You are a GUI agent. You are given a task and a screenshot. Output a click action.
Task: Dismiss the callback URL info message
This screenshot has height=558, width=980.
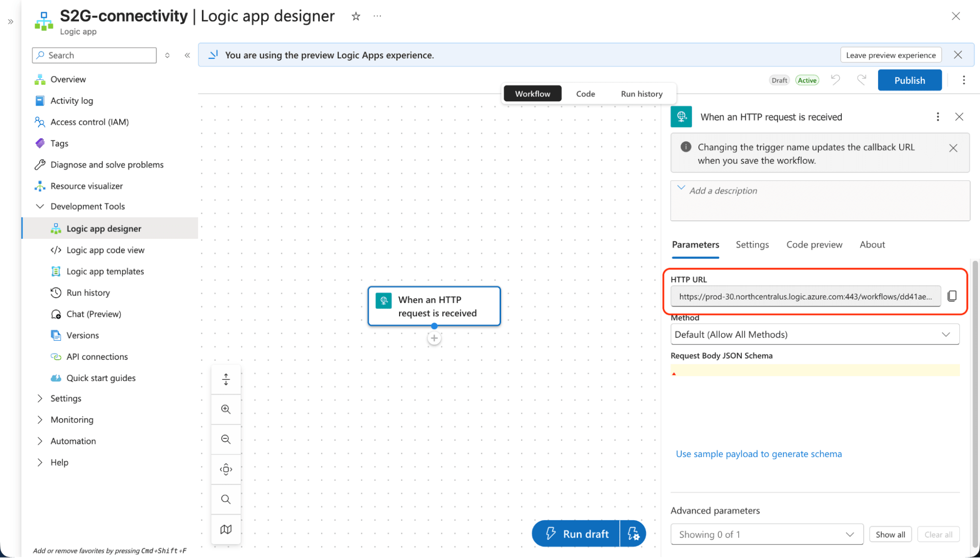point(953,148)
